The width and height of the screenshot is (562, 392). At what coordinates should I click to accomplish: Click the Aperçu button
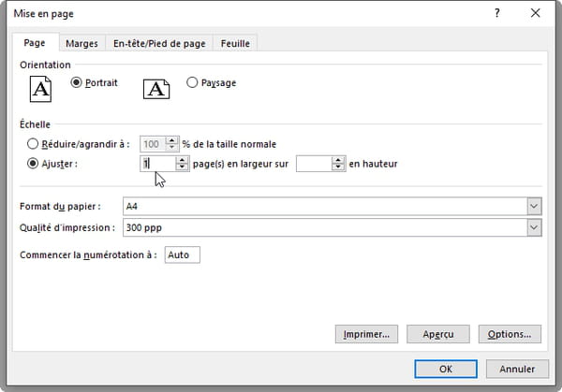[x=438, y=334]
